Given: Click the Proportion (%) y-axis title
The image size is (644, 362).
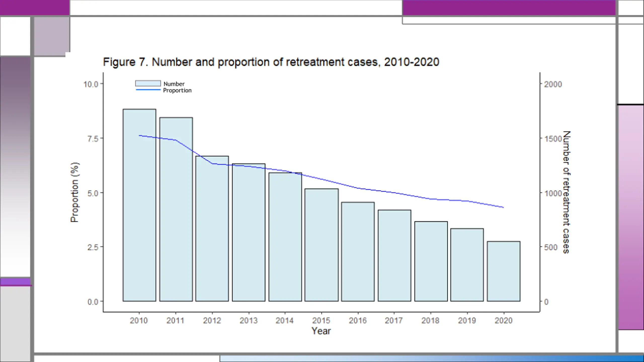Looking at the screenshot, I should click(74, 192).
